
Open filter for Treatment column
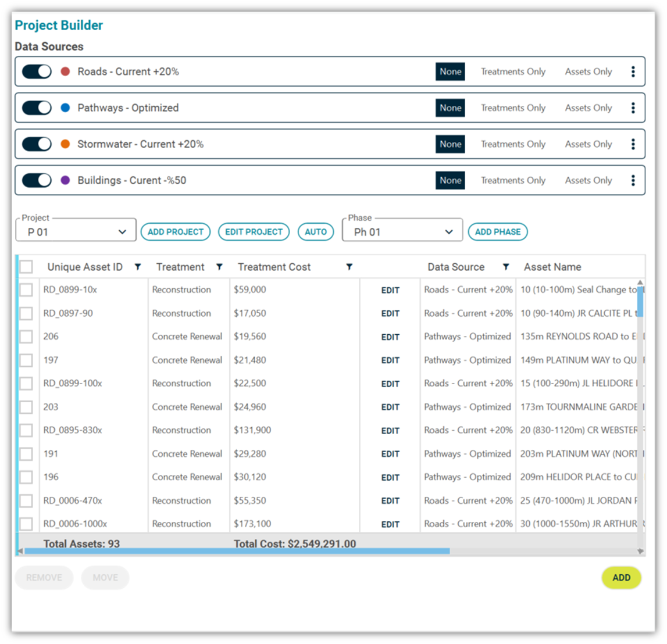coord(219,267)
